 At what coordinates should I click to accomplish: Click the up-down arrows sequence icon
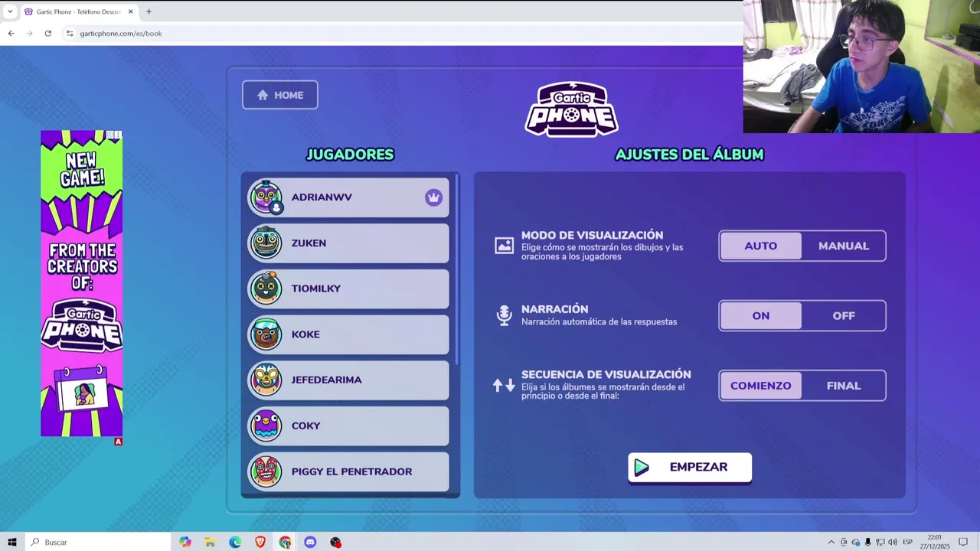[504, 386]
